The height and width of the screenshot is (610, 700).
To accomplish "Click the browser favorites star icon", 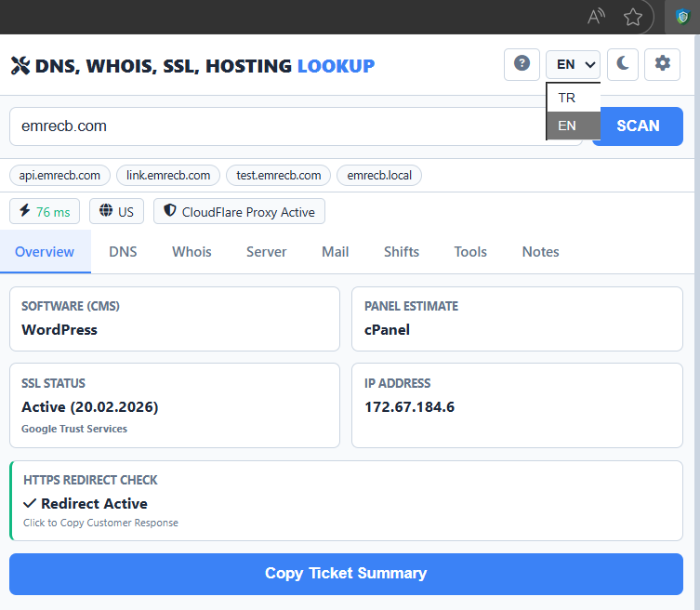I will coord(633,17).
